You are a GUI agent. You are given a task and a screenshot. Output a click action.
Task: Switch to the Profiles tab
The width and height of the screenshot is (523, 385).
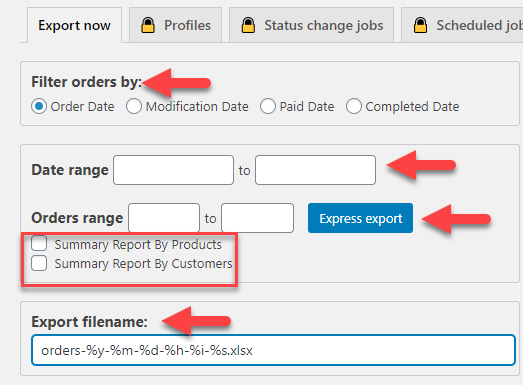click(x=175, y=25)
